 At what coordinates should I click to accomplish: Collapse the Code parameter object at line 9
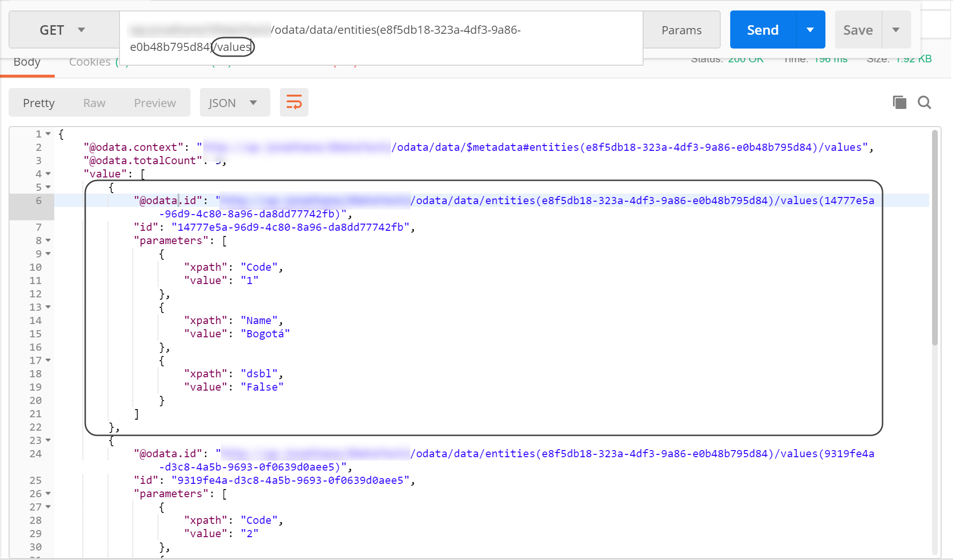coord(48,254)
